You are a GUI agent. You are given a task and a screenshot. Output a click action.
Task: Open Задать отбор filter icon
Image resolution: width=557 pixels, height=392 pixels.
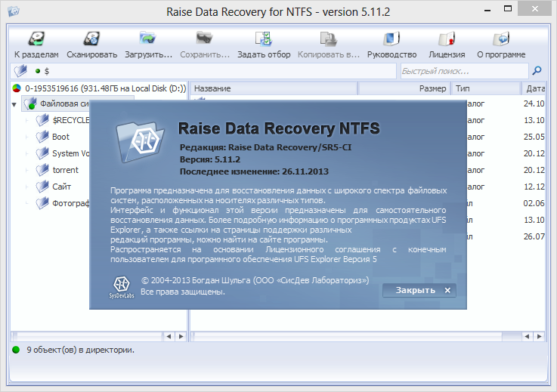tap(264, 39)
